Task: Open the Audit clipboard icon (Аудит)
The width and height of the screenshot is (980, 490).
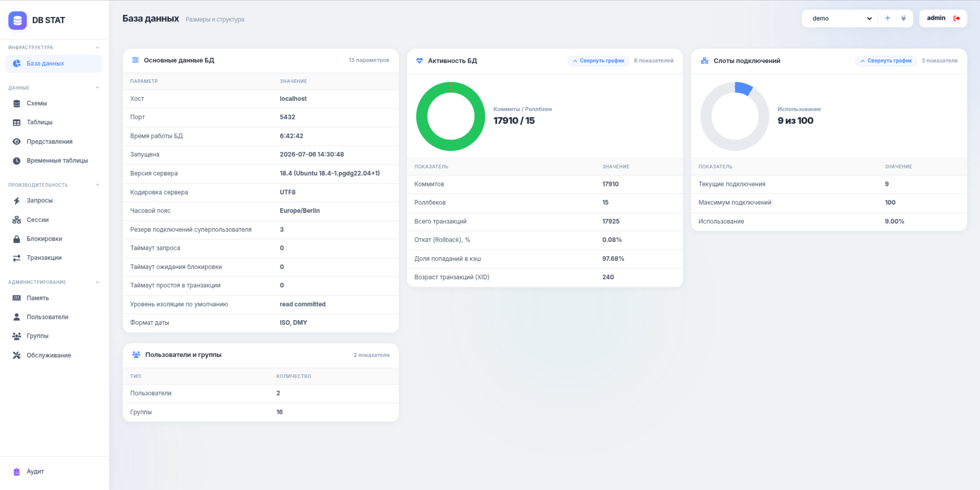Action: coord(16,472)
